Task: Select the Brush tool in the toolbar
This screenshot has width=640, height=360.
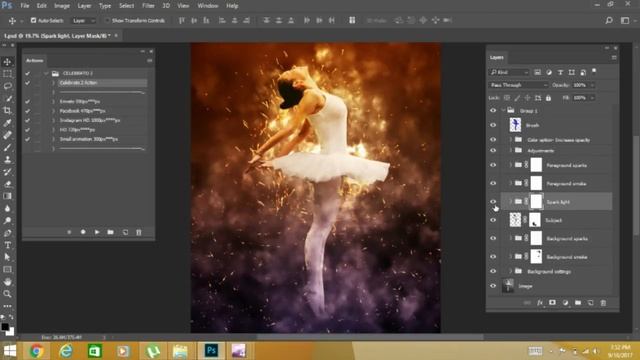Action: pyautogui.click(x=7, y=147)
